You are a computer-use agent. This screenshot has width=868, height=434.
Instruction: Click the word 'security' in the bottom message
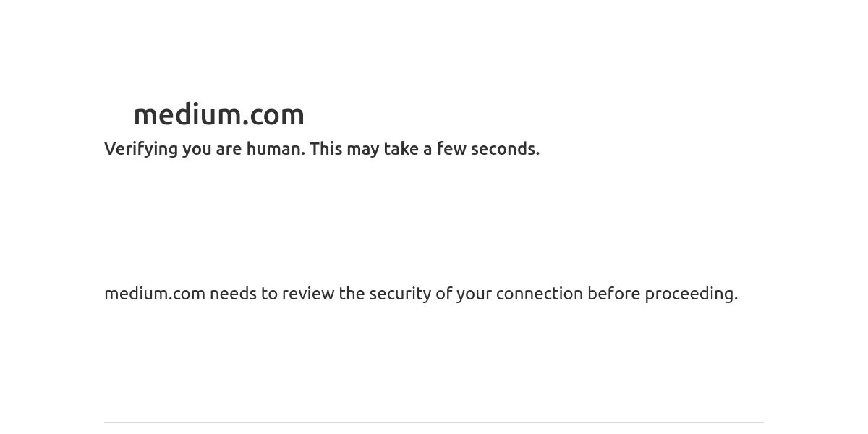(400, 294)
